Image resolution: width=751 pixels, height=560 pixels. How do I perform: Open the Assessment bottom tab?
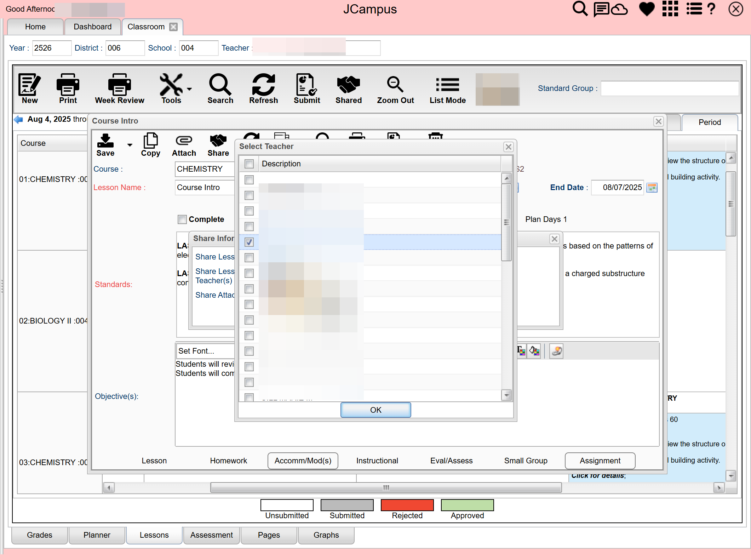coord(212,535)
